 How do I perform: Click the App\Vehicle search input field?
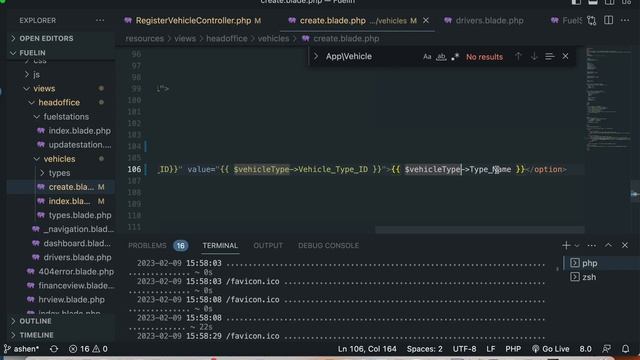click(x=371, y=56)
